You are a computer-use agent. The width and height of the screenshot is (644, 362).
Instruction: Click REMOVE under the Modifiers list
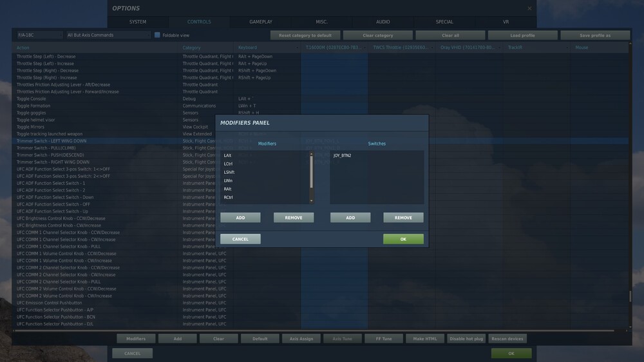[294, 218]
